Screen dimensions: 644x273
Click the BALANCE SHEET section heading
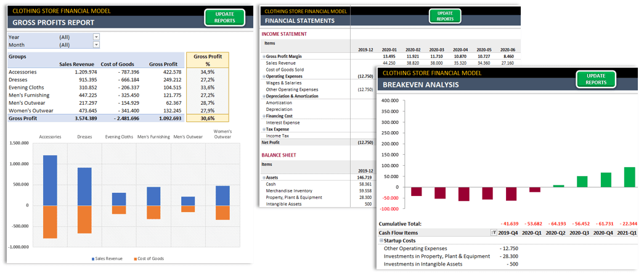279,155
